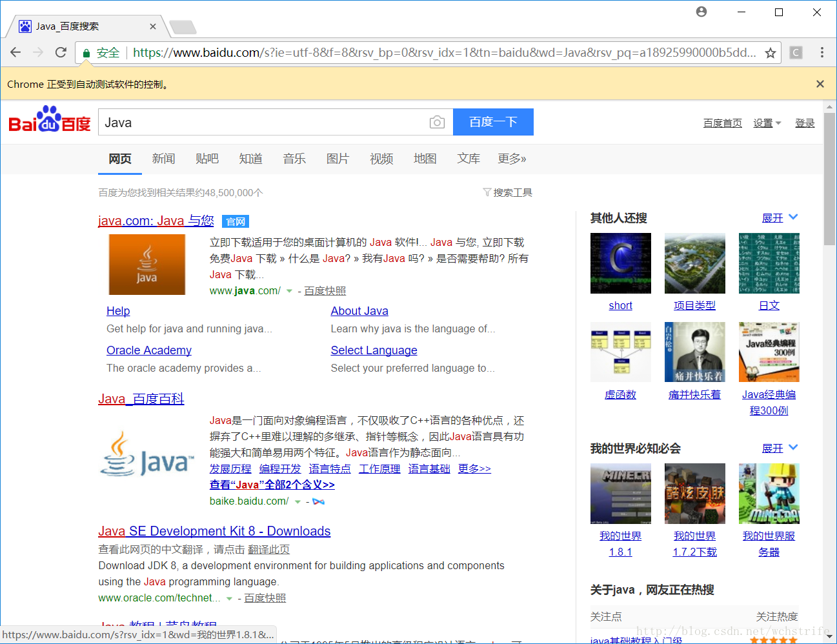Open the 百度首页 link

tap(723, 123)
